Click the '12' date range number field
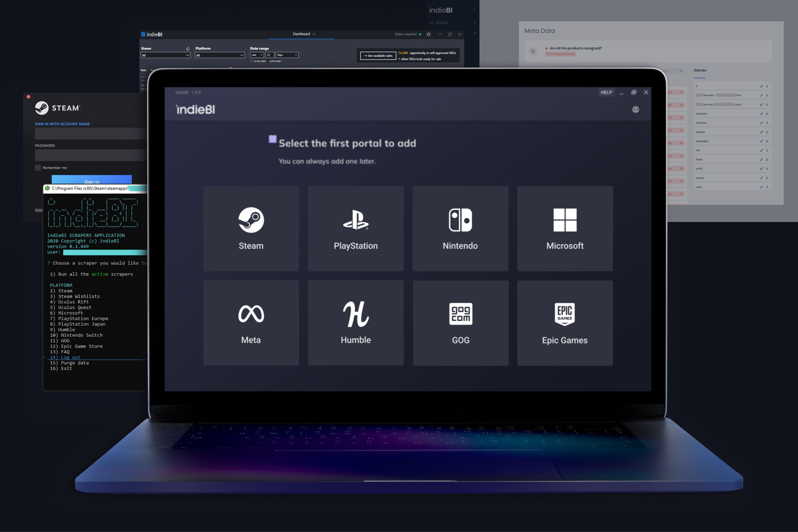Image resolution: width=798 pixels, height=532 pixels. (269, 55)
